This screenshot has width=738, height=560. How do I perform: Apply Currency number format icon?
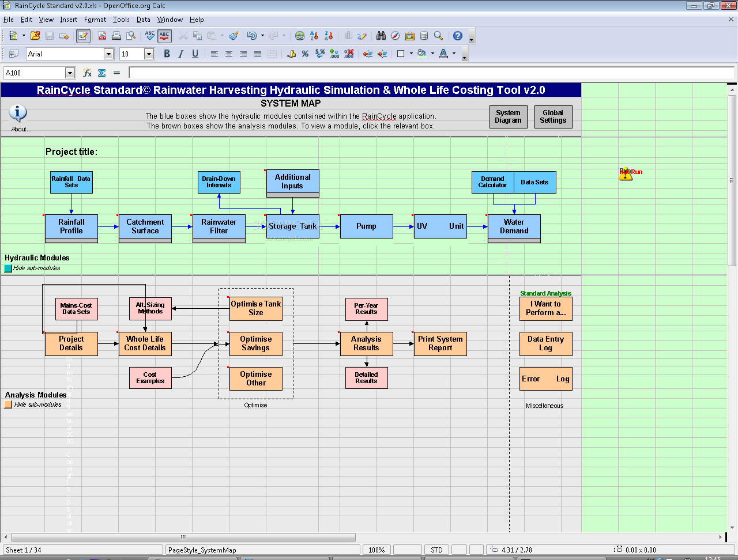click(x=291, y=54)
